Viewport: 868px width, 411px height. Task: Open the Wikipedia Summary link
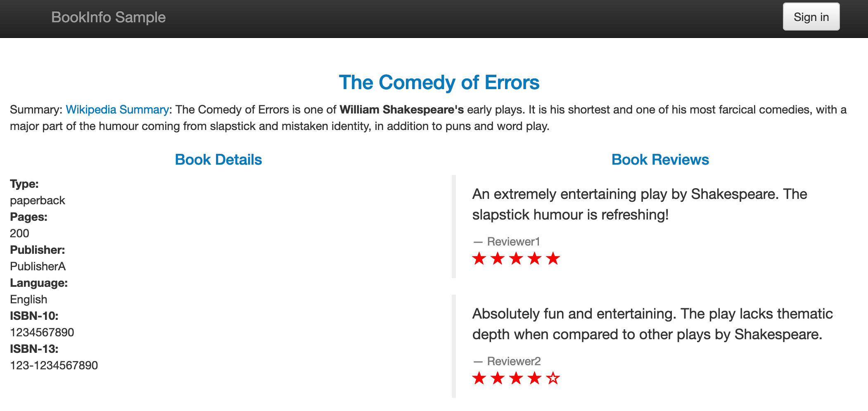[117, 110]
